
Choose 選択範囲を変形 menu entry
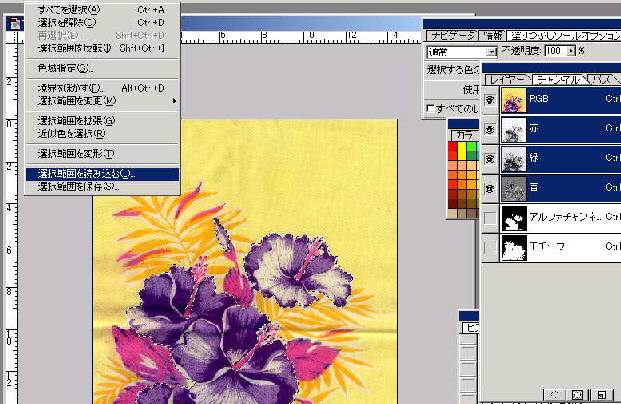[x=102, y=153]
